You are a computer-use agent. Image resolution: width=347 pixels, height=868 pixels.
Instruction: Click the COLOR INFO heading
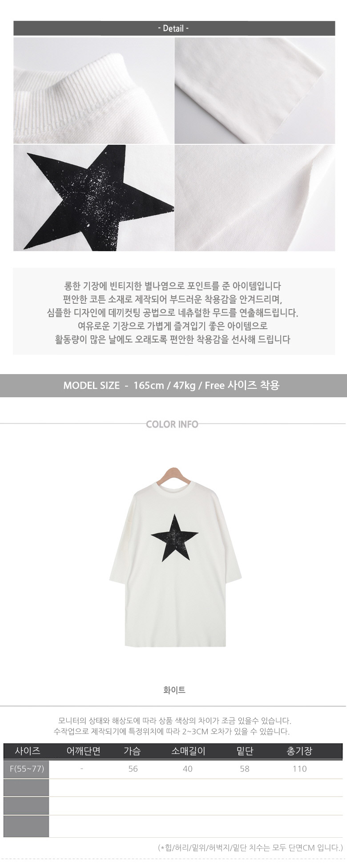click(x=172, y=424)
